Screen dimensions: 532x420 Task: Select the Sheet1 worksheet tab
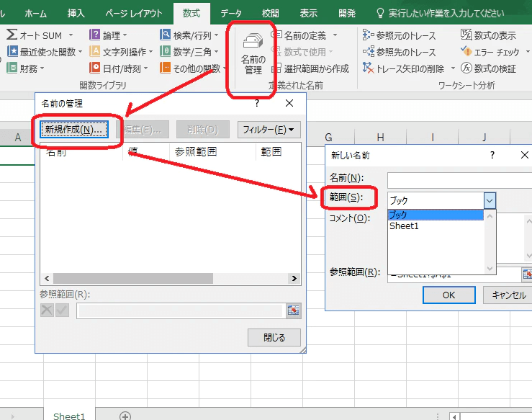69,416
